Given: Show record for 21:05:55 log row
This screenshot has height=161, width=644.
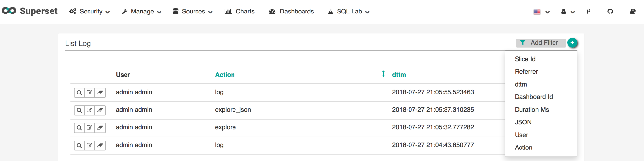Looking at the screenshot, I should [79, 93].
